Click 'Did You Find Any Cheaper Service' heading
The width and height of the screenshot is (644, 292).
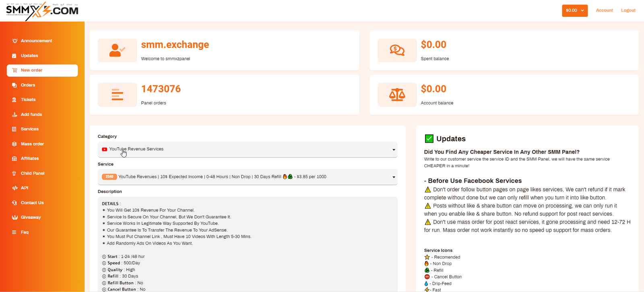pos(502,152)
